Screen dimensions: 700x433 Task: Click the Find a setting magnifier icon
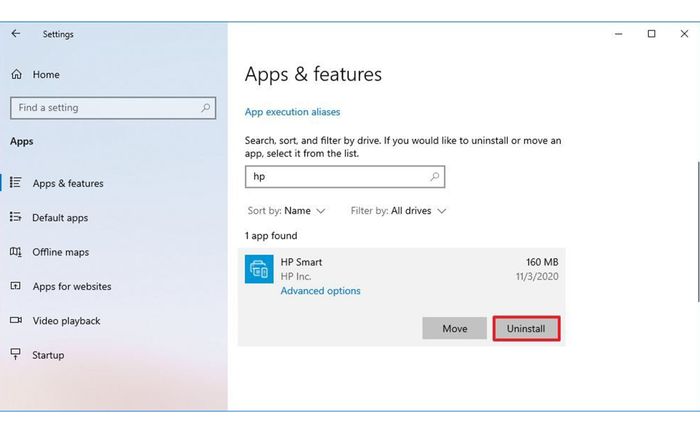pyautogui.click(x=205, y=108)
